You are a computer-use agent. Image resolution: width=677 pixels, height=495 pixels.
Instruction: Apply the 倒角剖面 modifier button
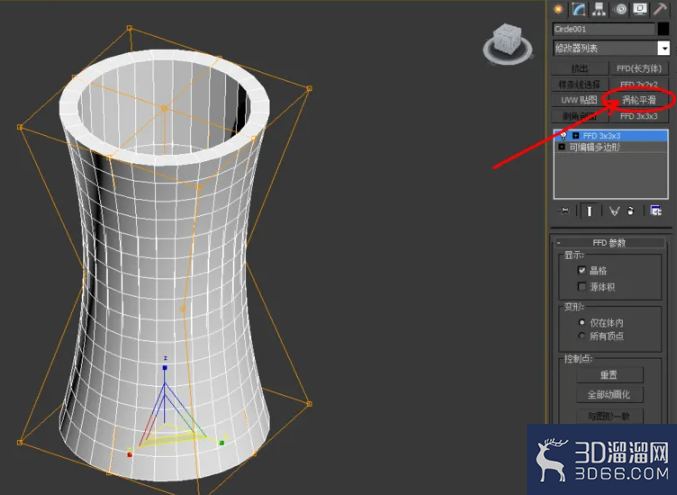[579, 116]
